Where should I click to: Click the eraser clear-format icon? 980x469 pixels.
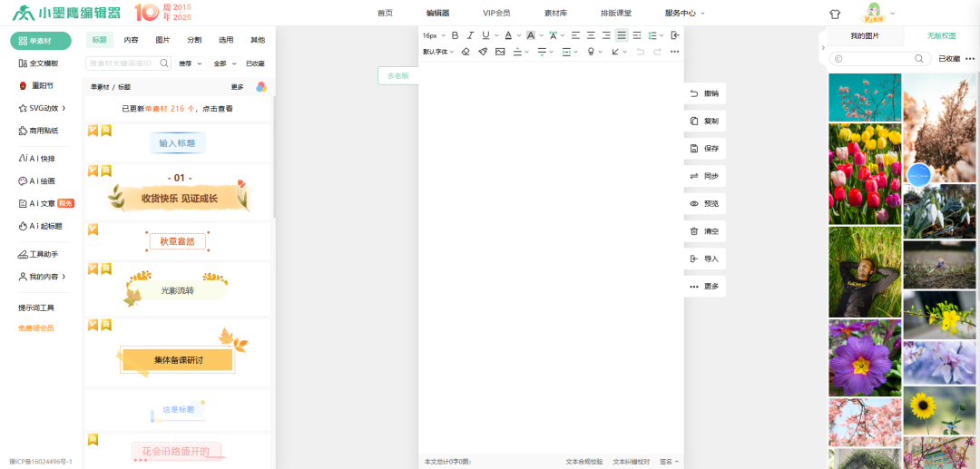click(x=465, y=52)
